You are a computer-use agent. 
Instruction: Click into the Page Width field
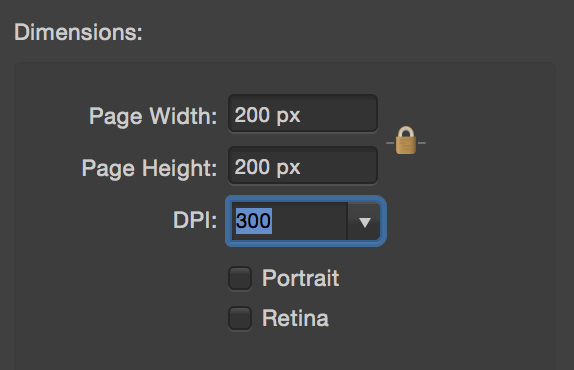pos(303,113)
